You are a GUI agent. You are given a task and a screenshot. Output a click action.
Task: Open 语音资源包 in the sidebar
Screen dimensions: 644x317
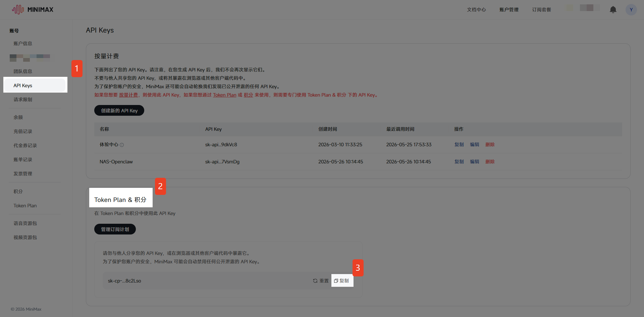(x=25, y=223)
